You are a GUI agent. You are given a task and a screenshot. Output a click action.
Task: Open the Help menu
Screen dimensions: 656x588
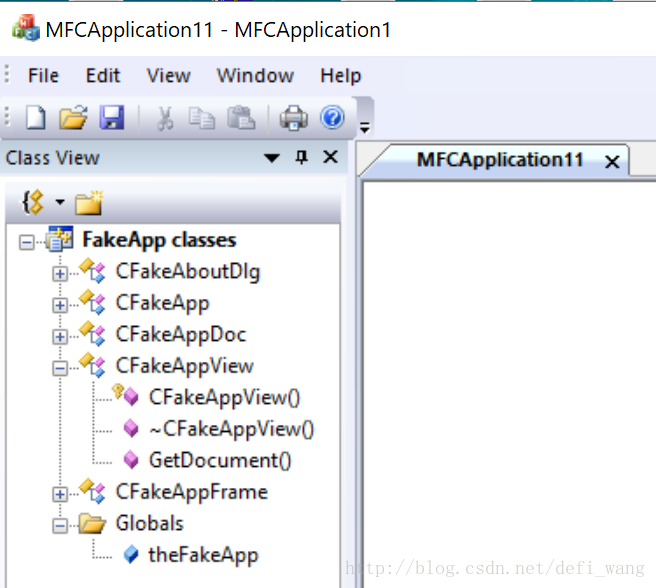(341, 76)
